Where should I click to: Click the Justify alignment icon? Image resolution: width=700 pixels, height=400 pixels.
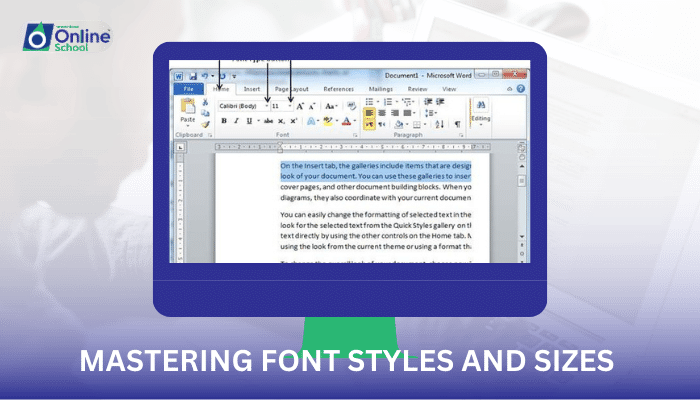pyautogui.click(x=407, y=113)
